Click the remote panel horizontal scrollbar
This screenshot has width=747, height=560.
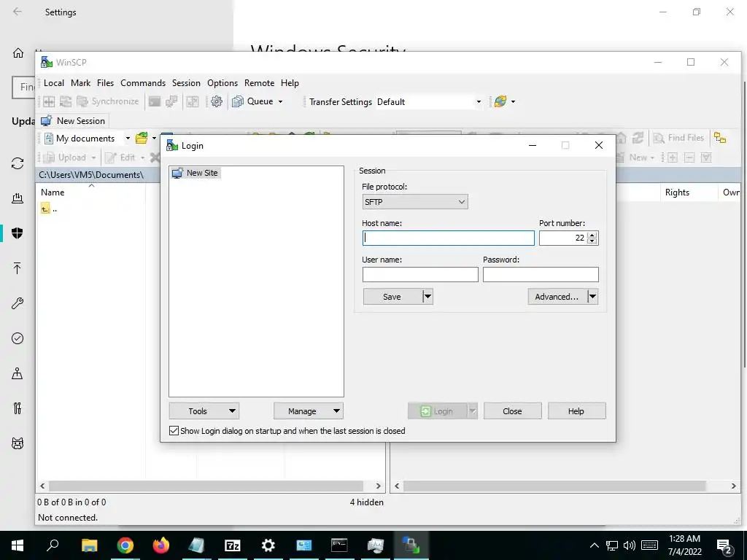[554, 486]
